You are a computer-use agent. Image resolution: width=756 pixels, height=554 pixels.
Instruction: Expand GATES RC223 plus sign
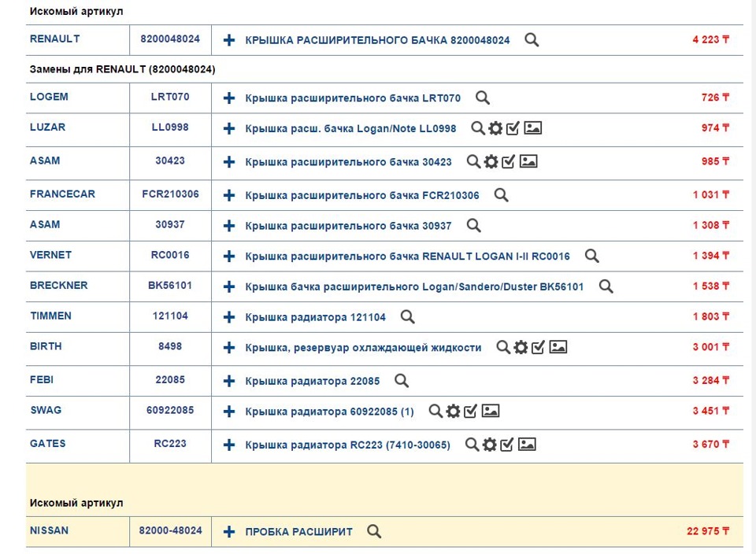point(229,445)
